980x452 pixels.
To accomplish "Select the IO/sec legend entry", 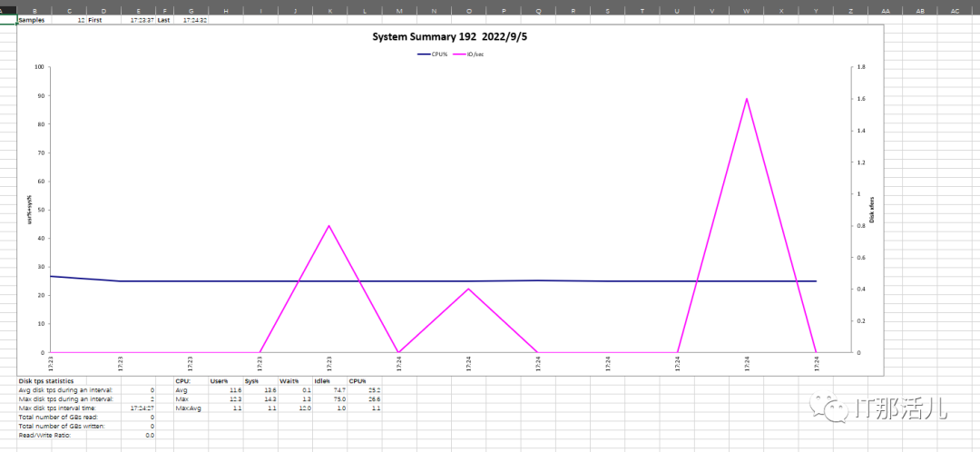I will (469, 54).
